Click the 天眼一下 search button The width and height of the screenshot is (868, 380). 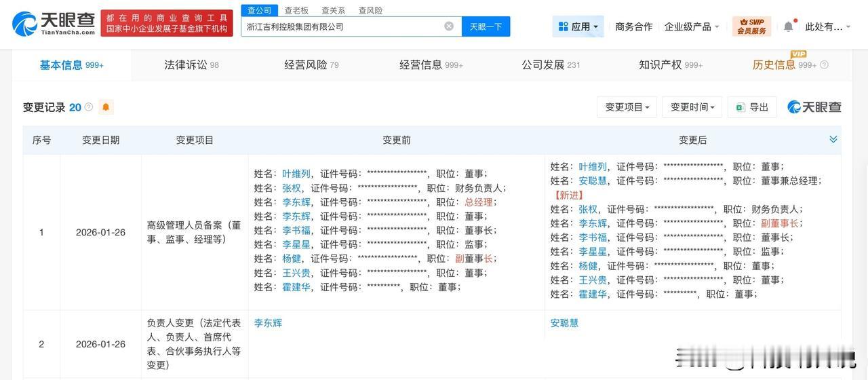(x=486, y=26)
